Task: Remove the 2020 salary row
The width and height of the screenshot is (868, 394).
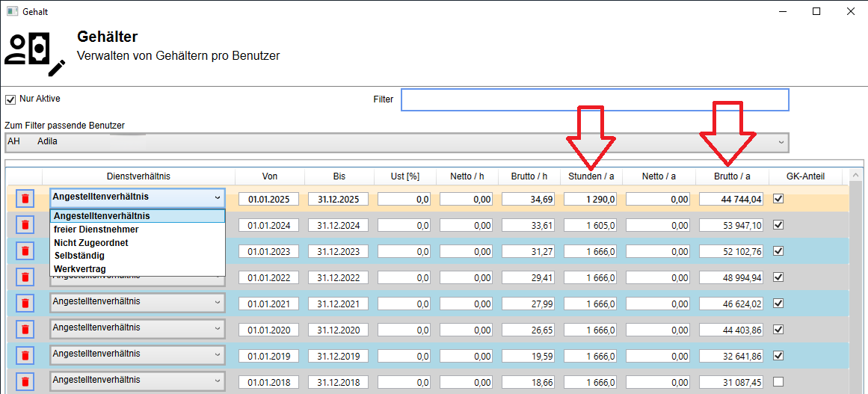Action: tap(25, 330)
